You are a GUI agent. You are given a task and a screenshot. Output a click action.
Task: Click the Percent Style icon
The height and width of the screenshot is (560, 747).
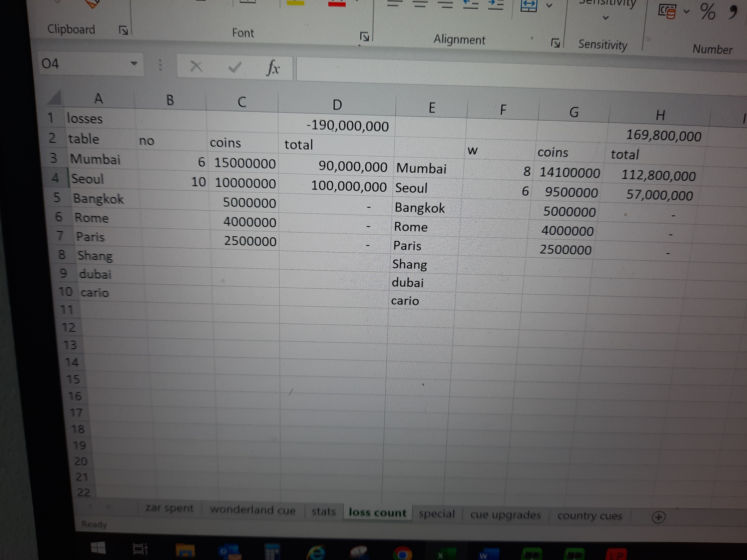click(x=707, y=11)
